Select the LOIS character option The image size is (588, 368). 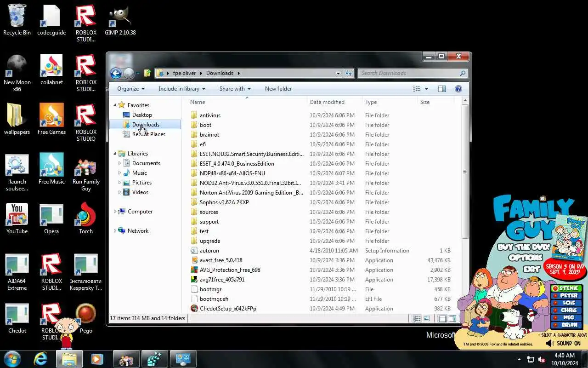(x=566, y=303)
